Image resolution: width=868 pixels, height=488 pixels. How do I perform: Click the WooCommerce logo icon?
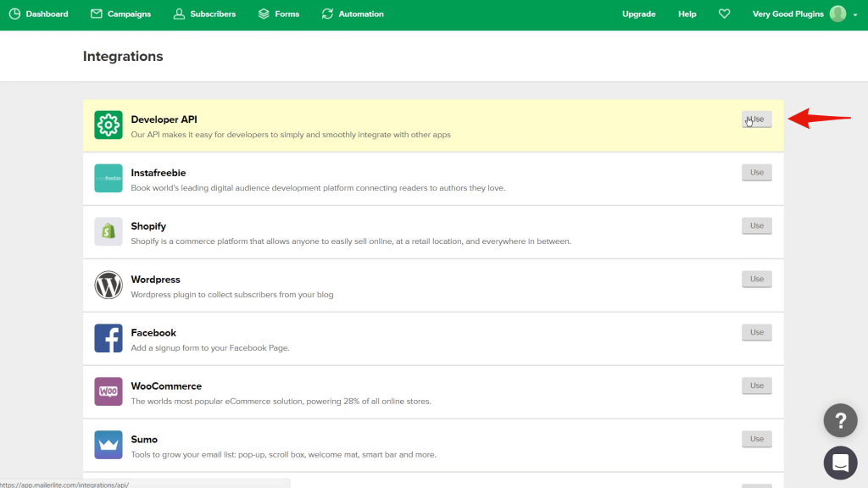[x=108, y=391]
